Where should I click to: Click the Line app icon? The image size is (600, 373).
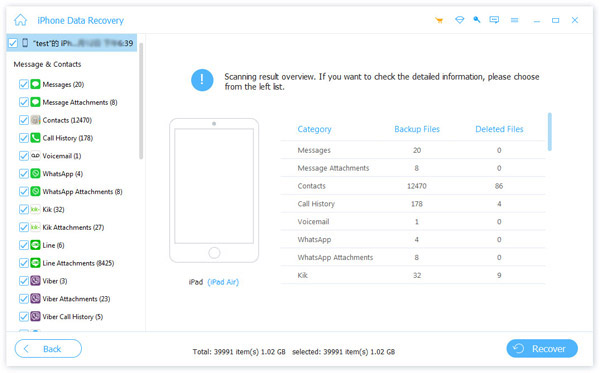click(x=35, y=245)
